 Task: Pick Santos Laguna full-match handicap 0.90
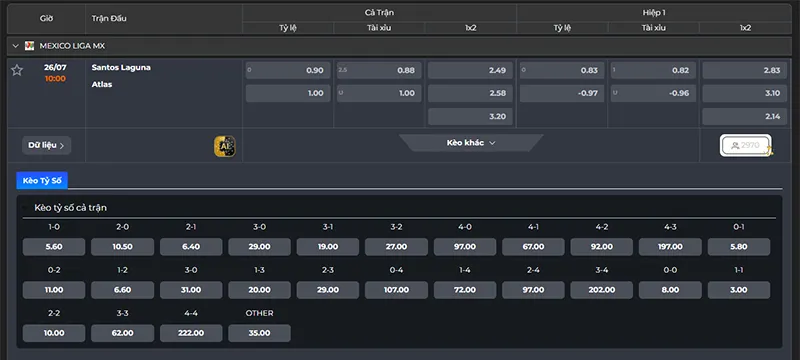coord(288,70)
